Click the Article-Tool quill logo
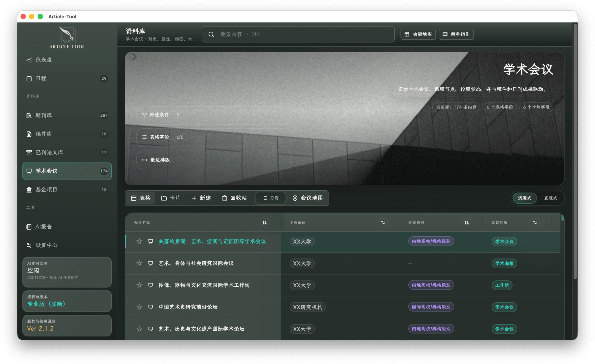This screenshot has height=364, width=595. tap(67, 37)
